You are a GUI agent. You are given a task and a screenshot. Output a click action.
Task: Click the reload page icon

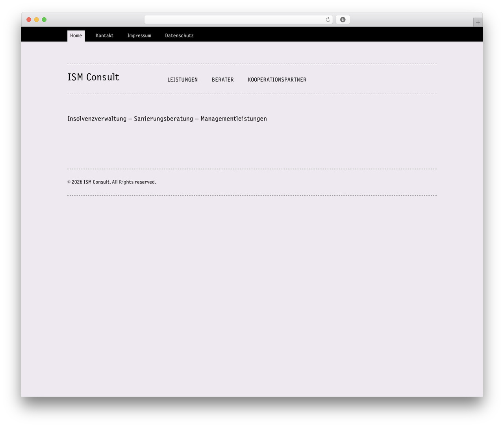tap(328, 20)
